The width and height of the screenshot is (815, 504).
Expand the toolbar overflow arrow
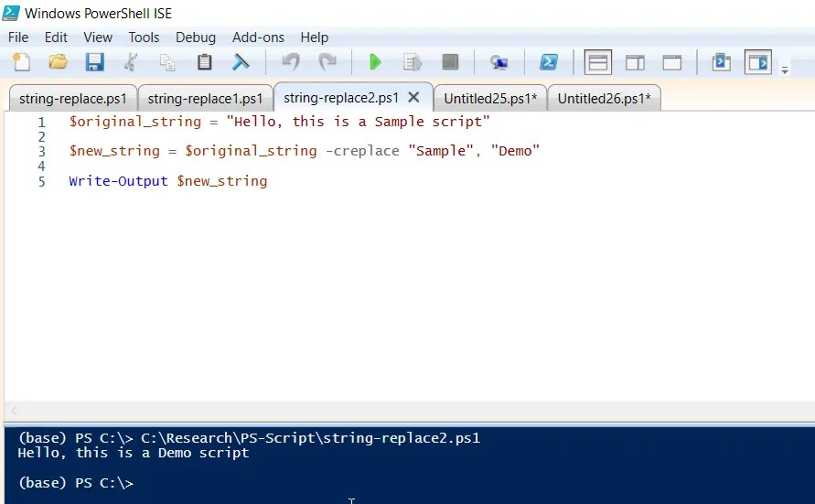[x=785, y=70]
